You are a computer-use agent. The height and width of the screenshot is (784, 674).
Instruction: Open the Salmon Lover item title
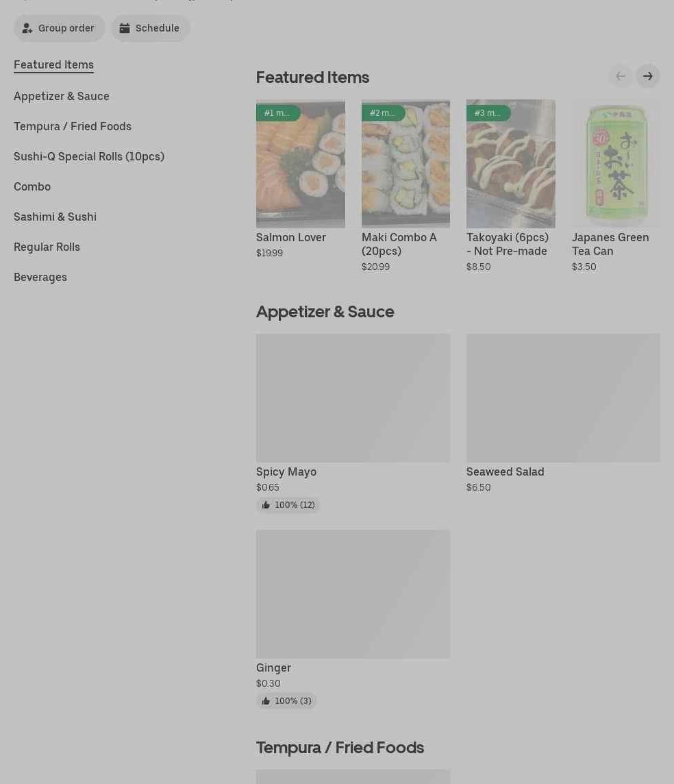point(291,238)
